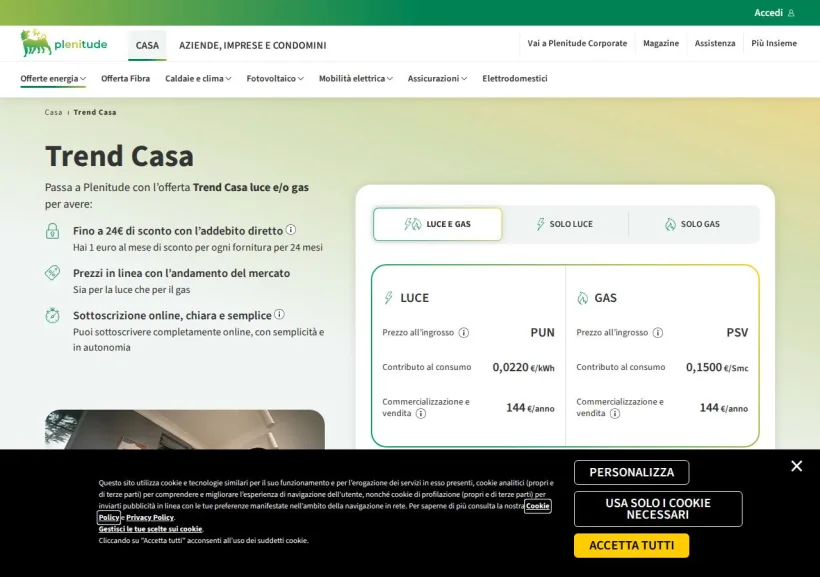Screen dimensions: 820x577
Task: Expand the Offerte energia menu
Action: click(53, 78)
